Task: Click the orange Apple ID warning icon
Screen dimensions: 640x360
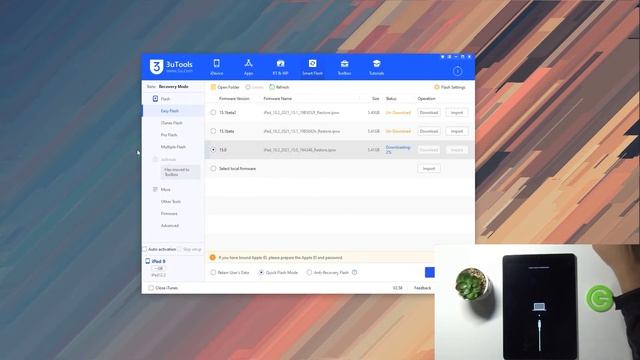Action: click(x=213, y=258)
